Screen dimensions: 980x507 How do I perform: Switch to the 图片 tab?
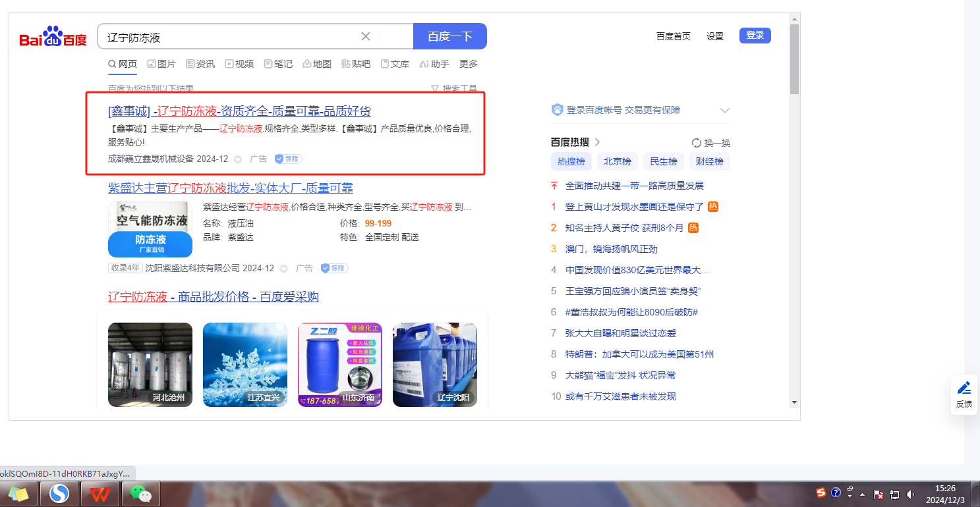pos(161,64)
